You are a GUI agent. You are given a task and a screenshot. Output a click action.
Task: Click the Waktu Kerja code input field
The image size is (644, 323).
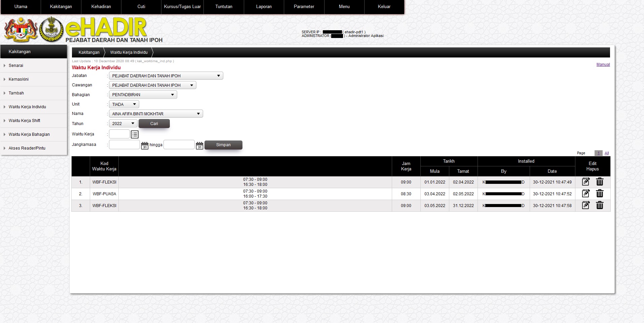point(119,134)
